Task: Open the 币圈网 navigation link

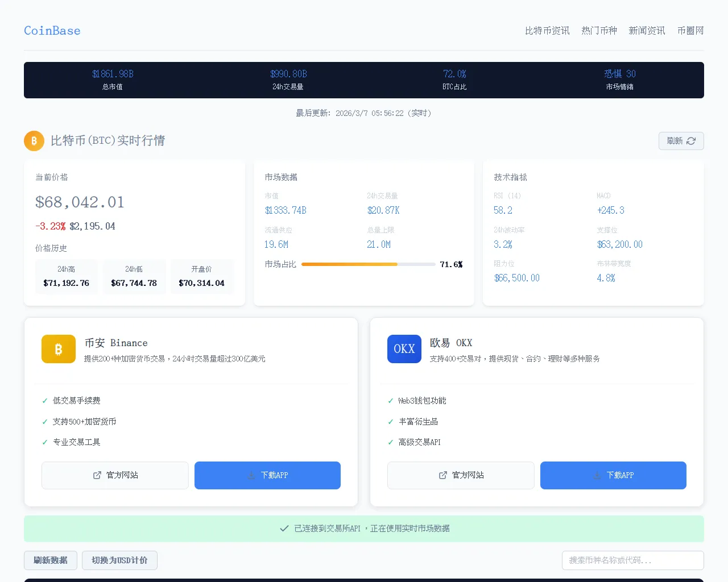Action: point(690,31)
